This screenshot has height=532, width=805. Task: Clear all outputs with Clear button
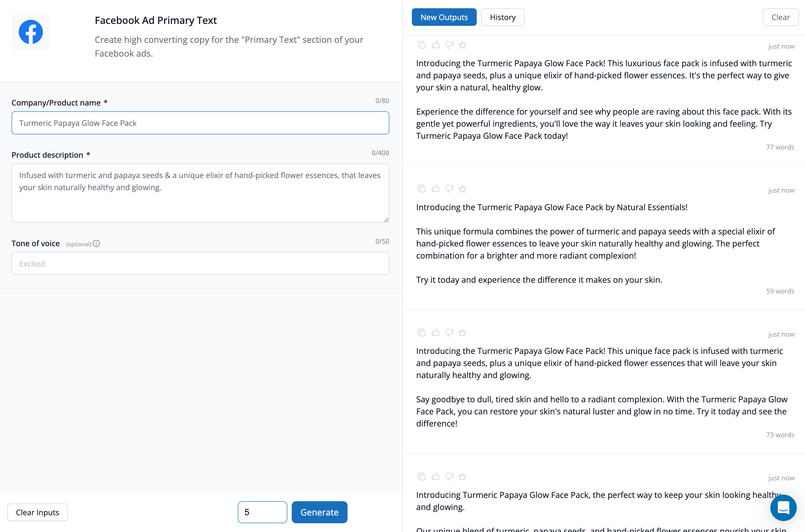[780, 17]
